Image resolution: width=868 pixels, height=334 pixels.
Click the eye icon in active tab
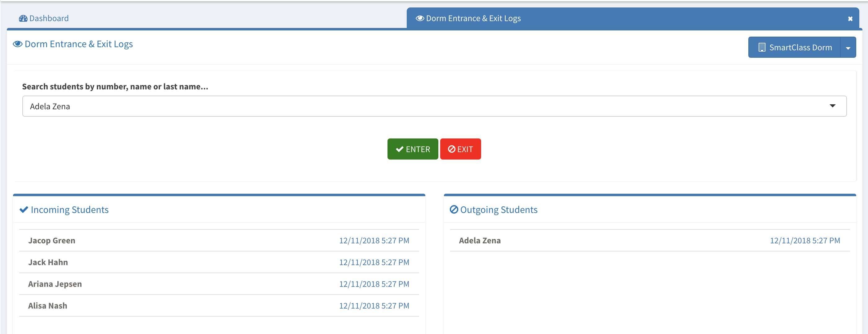[x=419, y=19]
